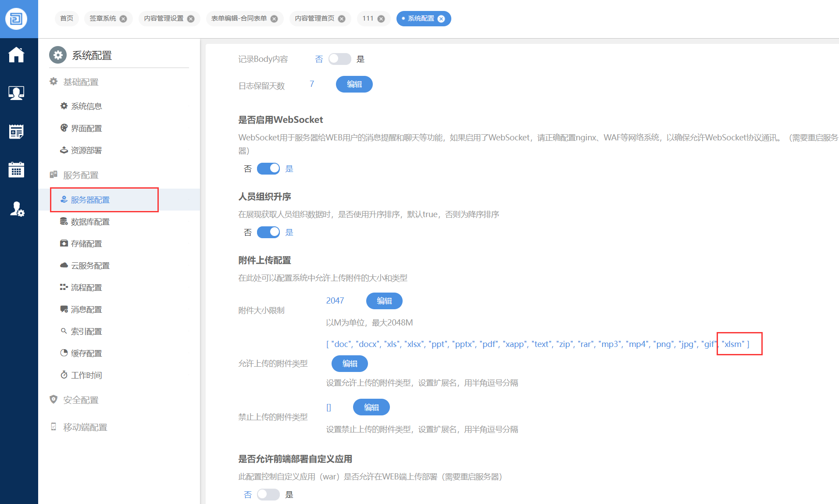The image size is (839, 504).
Task: Edit the 允许上传的附件类型 list
Action: point(350,364)
